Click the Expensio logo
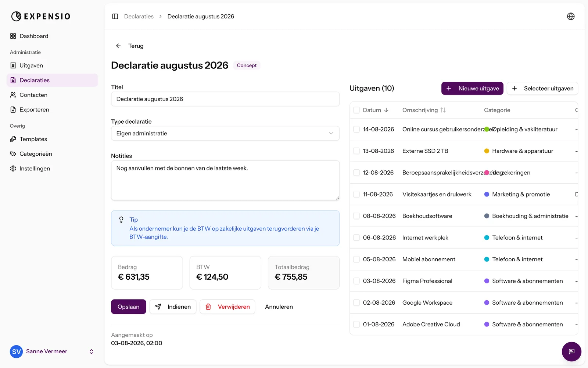The image size is (588, 368). [41, 16]
